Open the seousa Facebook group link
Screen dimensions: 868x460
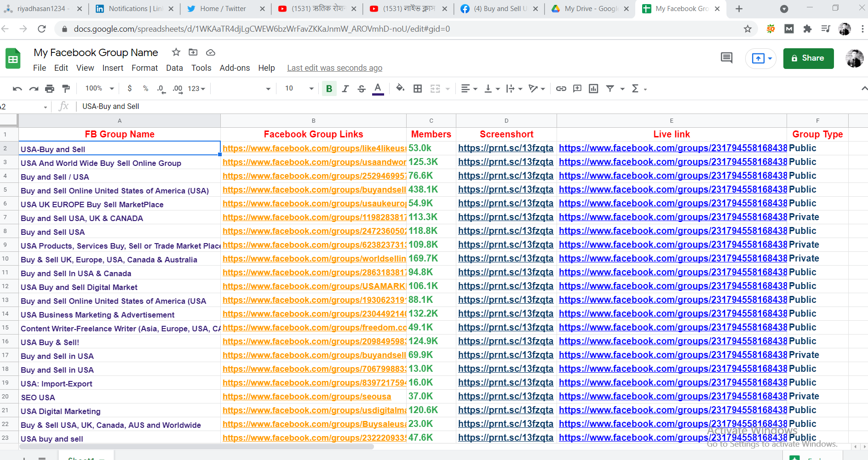tap(307, 397)
